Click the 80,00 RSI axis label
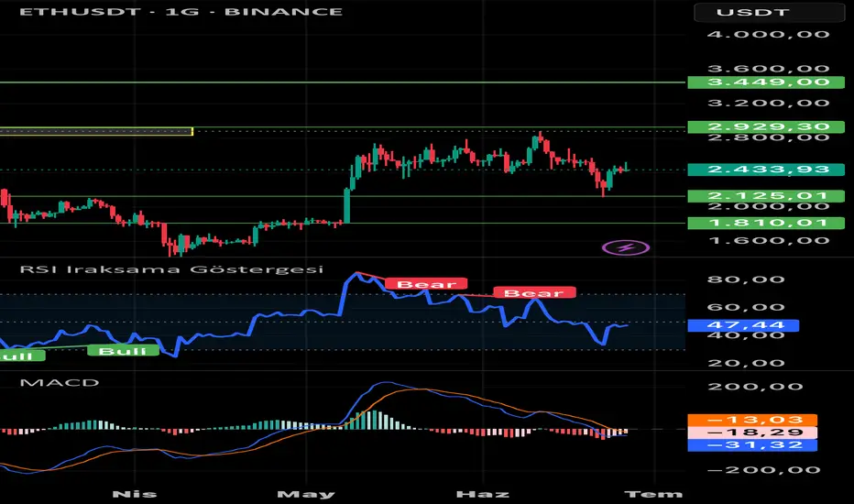Image resolution: width=854 pixels, height=504 pixels. click(746, 279)
